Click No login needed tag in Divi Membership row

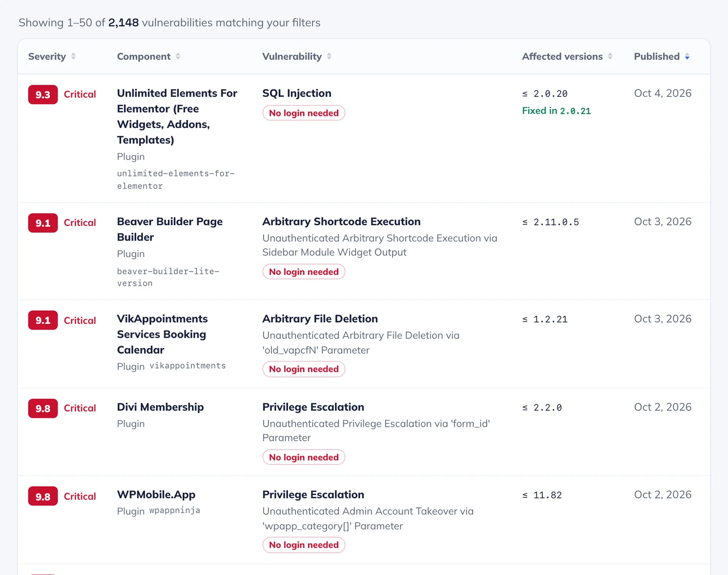pyautogui.click(x=304, y=457)
